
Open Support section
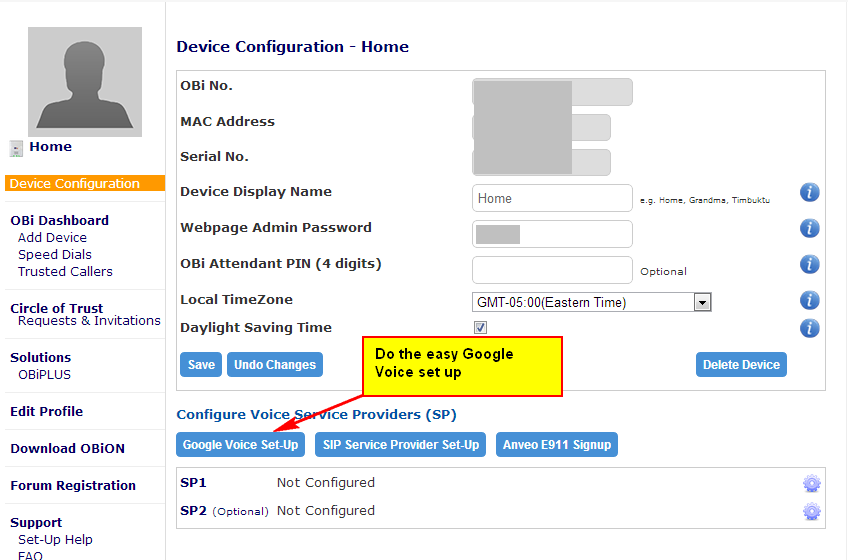pos(36,523)
